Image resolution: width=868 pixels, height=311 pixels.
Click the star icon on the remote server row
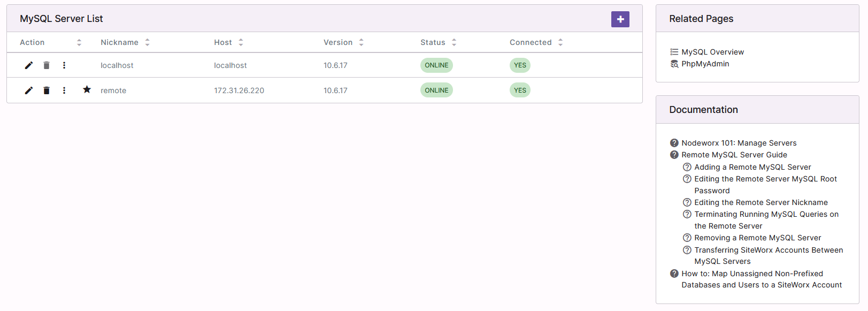tap(87, 90)
